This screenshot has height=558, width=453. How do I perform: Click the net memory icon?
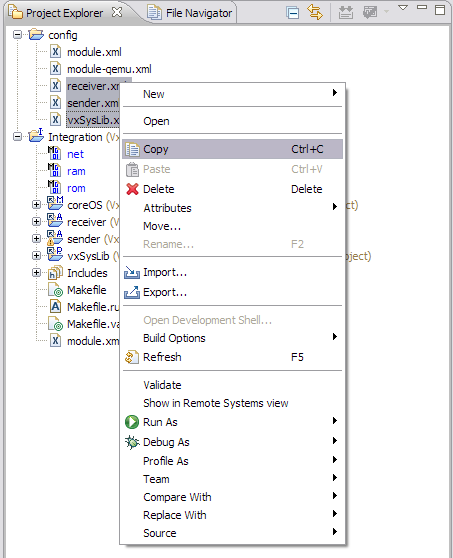click(54, 153)
